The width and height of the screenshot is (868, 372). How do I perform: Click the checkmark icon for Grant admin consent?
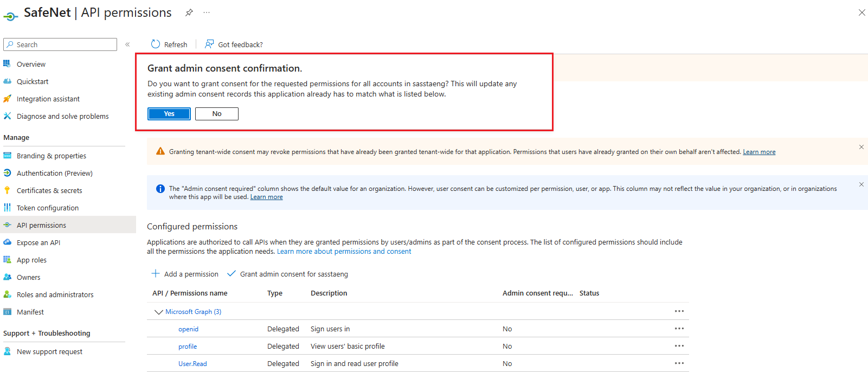pyautogui.click(x=232, y=273)
